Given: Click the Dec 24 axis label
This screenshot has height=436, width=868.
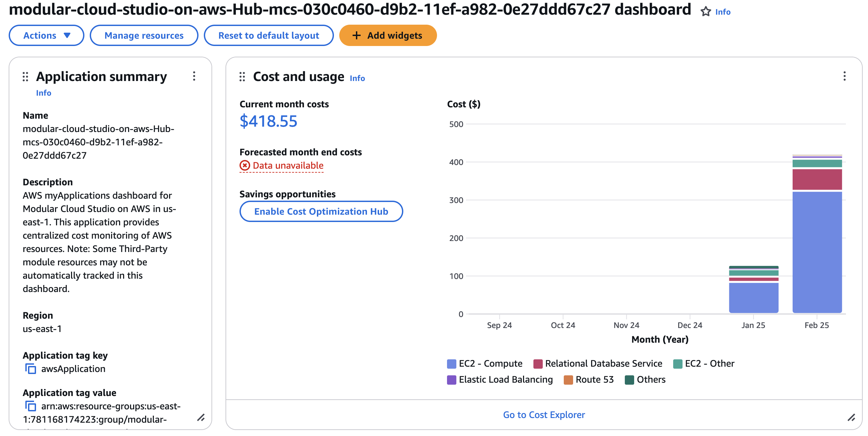Looking at the screenshot, I should pos(690,325).
